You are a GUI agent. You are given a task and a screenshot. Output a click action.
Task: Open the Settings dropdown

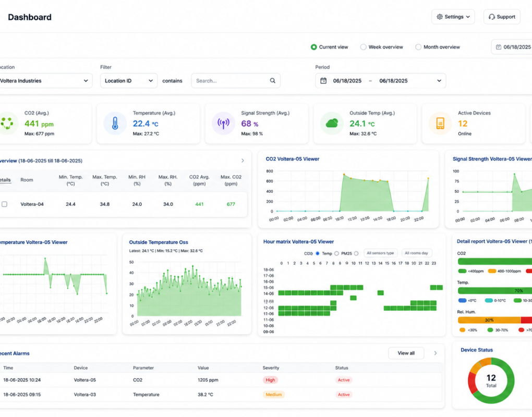click(x=453, y=17)
